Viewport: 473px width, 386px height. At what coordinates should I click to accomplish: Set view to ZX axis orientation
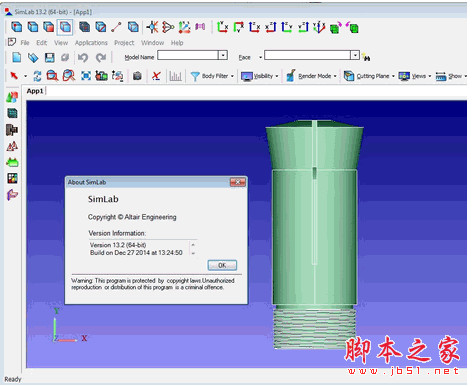[254, 27]
